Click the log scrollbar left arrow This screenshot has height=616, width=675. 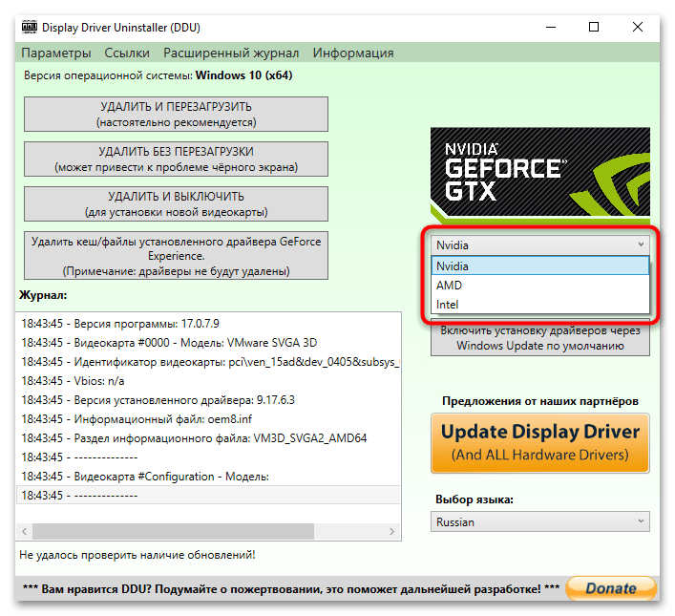(25, 532)
